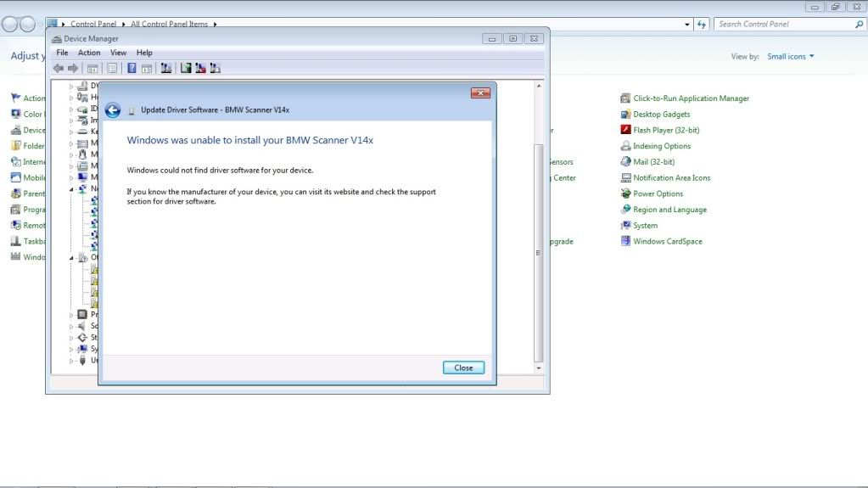This screenshot has width=868, height=488.
Task: Open the Notification Area Icons link
Action: point(671,178)
